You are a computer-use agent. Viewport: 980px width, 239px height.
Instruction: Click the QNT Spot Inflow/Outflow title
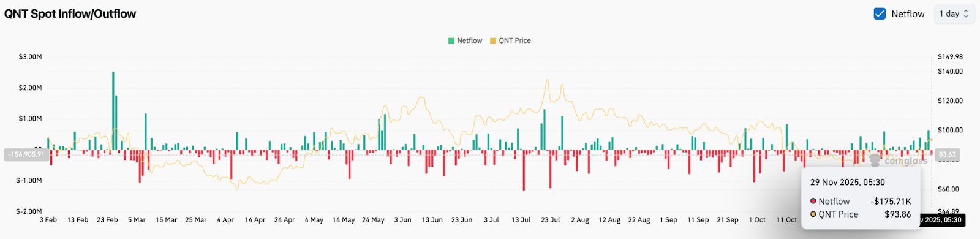coord(70,13)
